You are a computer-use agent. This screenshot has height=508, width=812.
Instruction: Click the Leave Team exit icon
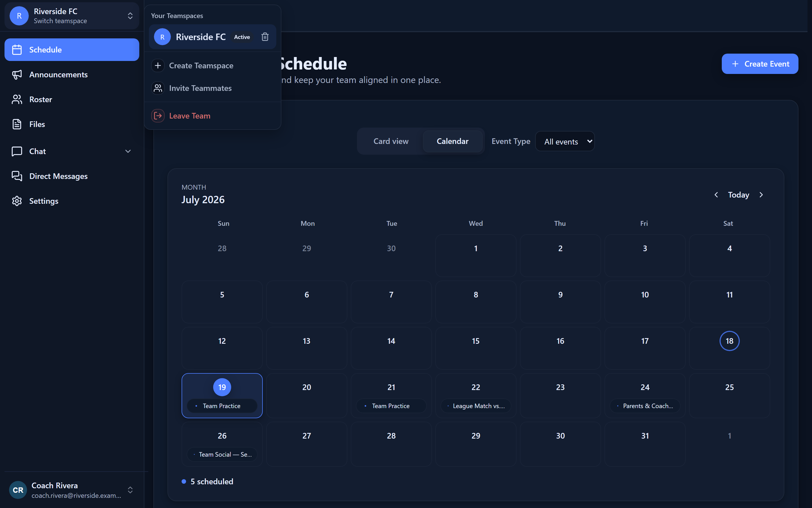(x=158, y=116)
